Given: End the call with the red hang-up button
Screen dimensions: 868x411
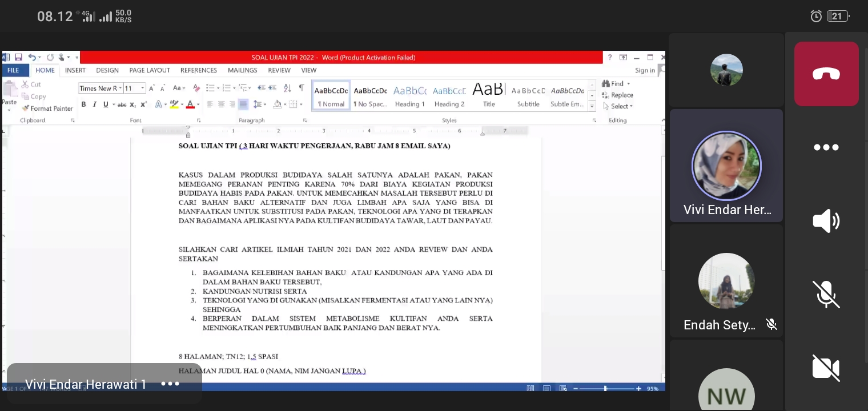Looking at the screenshot, I should click(x=826, y=74).
